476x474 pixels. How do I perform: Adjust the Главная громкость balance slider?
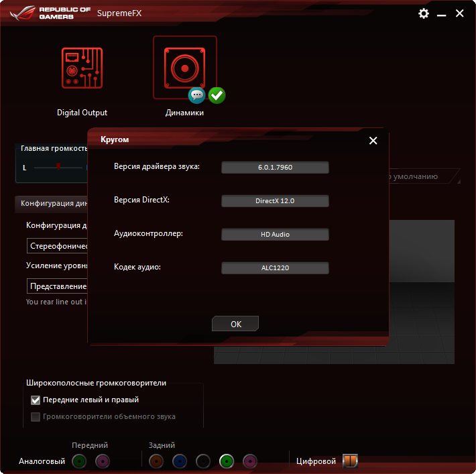click(x=58, y=167)
